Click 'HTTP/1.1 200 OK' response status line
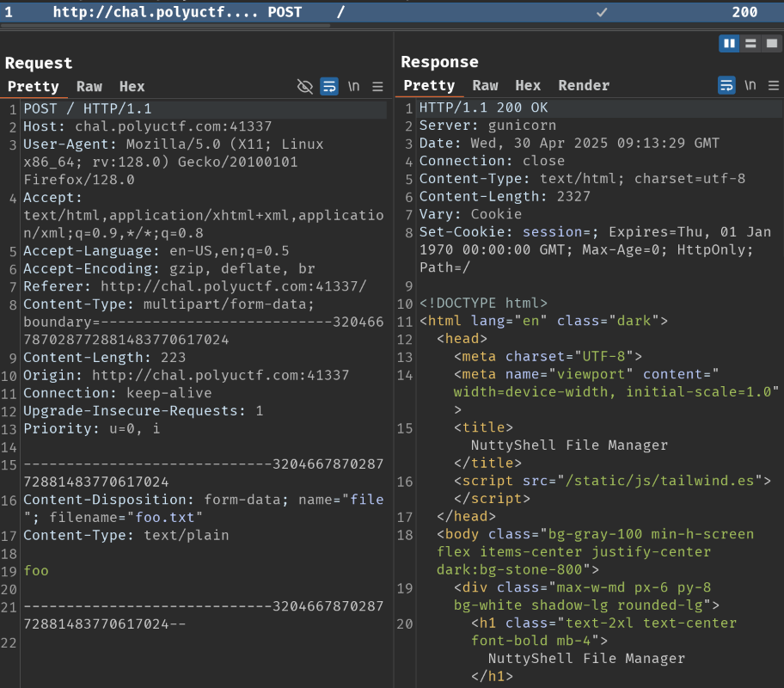 point(483,107)
